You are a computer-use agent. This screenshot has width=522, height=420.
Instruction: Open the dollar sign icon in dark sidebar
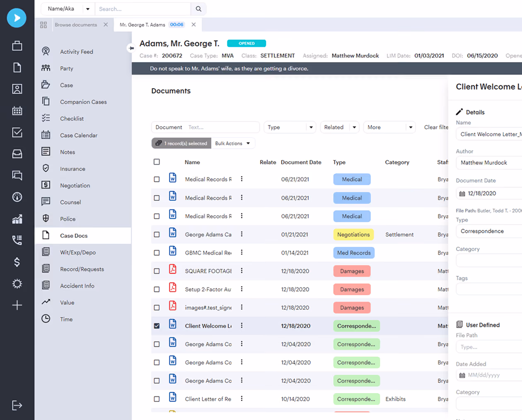click(x=17, y=262)
